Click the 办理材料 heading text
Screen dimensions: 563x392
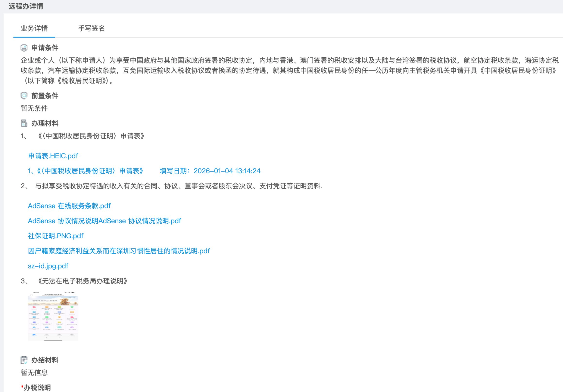(x=45, y=123)
